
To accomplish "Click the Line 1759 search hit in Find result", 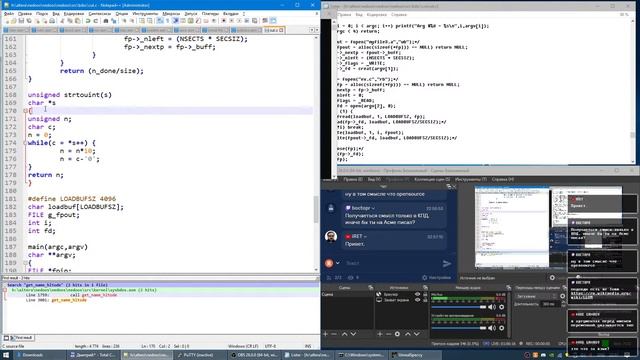I will click(x=71, y=295).
